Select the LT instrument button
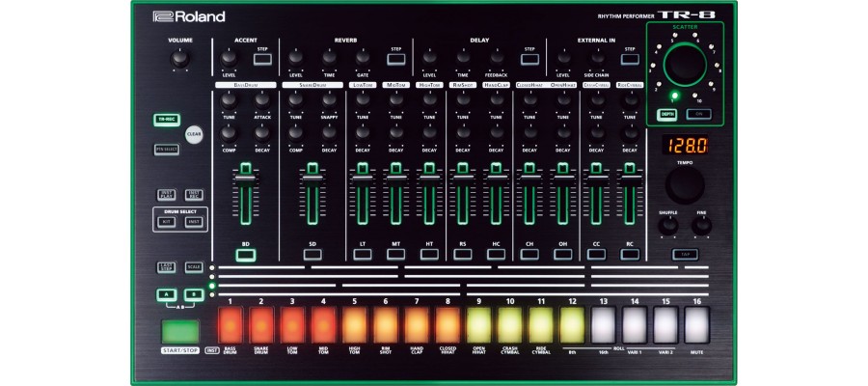Image resolution: width=868 pixels, height=386 pixels. [363, 255]
